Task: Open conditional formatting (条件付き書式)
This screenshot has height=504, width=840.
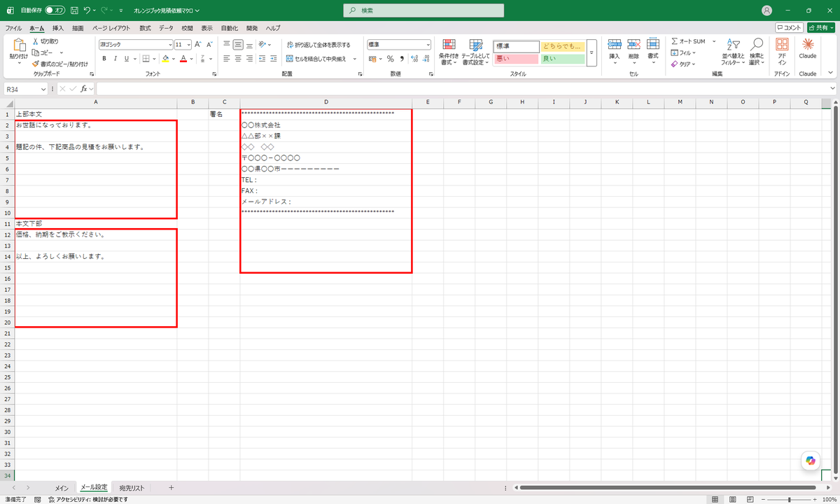Action: click(x=449, y=52)
